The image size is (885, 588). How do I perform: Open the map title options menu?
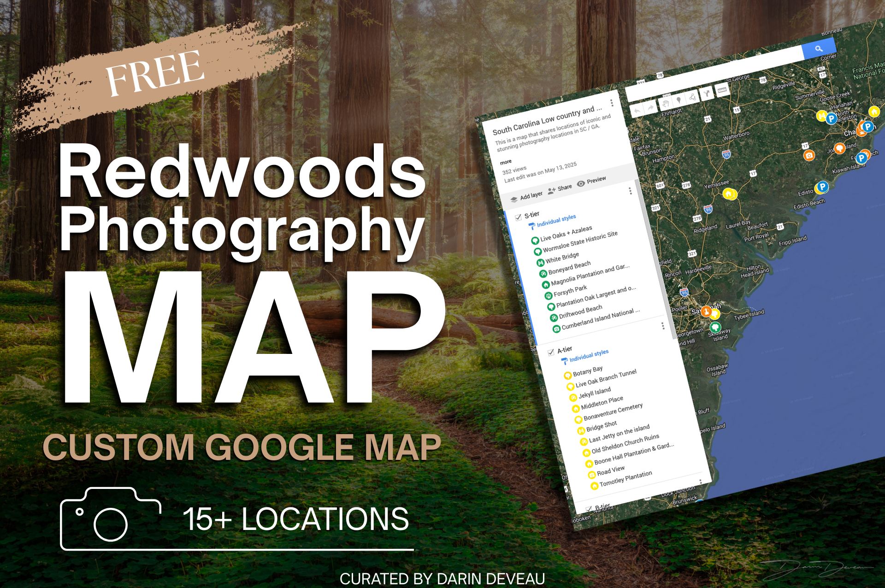pos(612,103)
